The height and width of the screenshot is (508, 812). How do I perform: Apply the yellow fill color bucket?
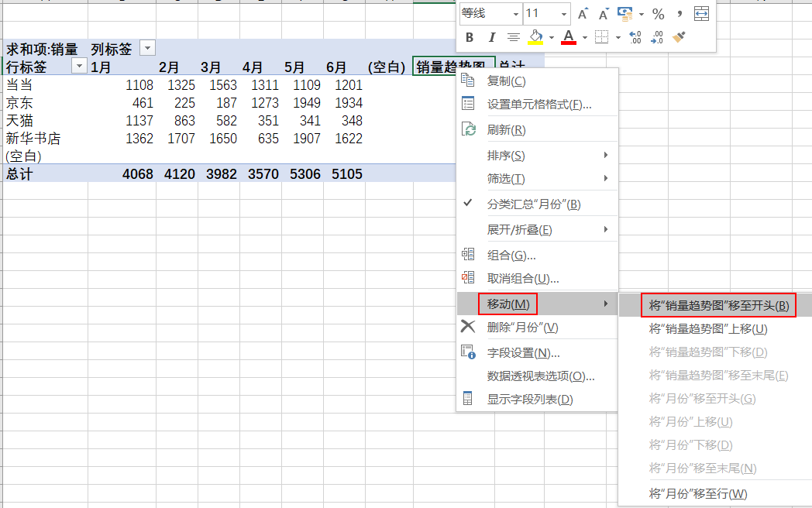(x=535, y=37)
